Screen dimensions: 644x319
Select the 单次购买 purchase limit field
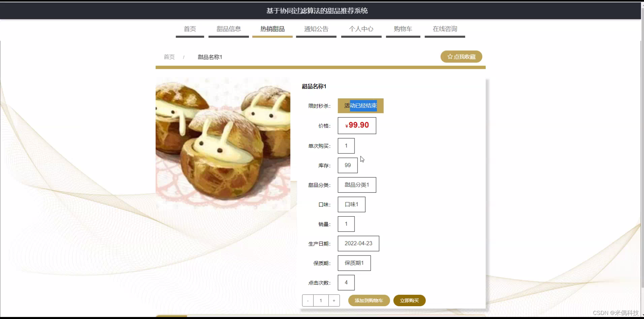(346, 145)
